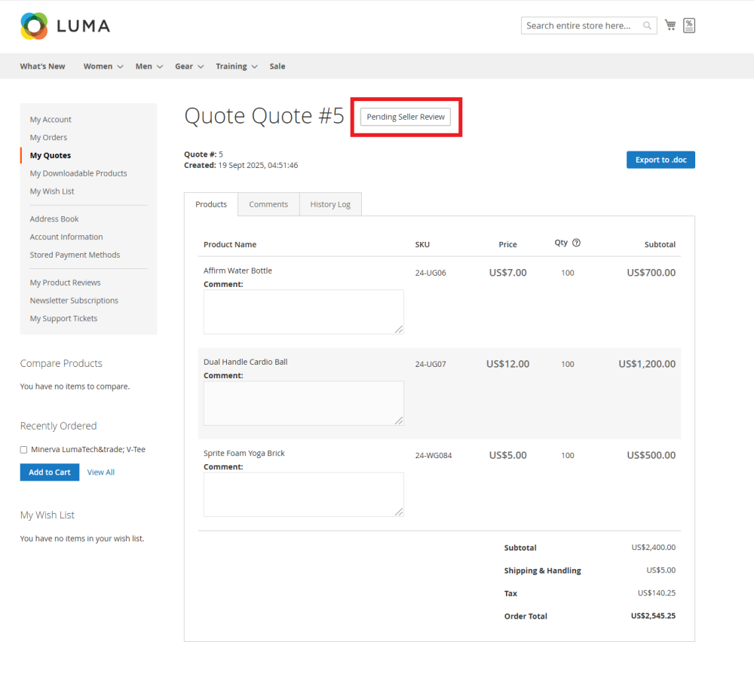Switch to the History Log tab
This screenshot has width=754, height=700.
330,204
